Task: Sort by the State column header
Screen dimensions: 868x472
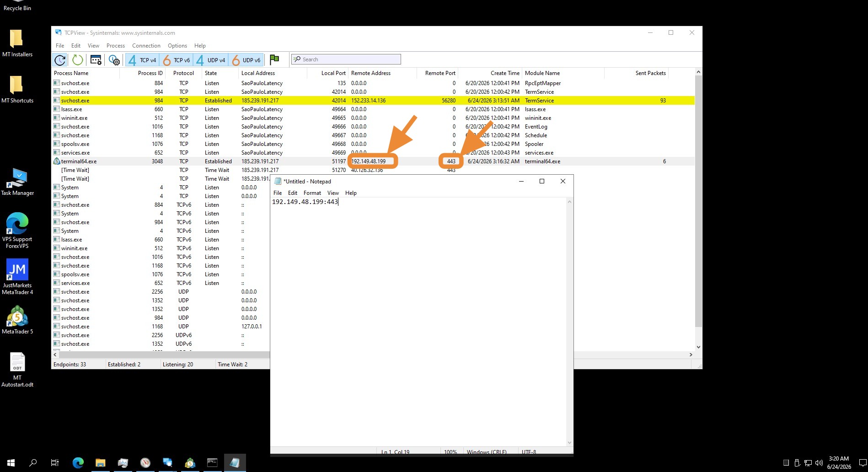Action: [220, 73]
